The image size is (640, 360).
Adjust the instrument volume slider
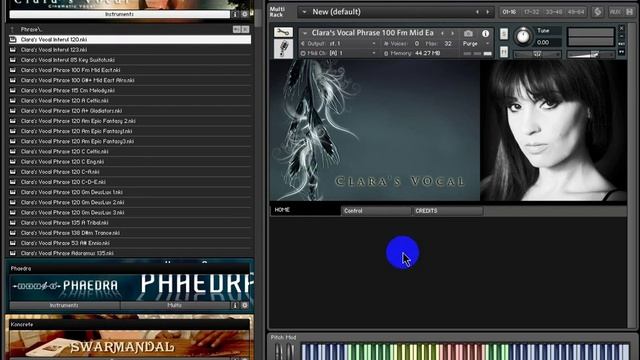(591, 54)
